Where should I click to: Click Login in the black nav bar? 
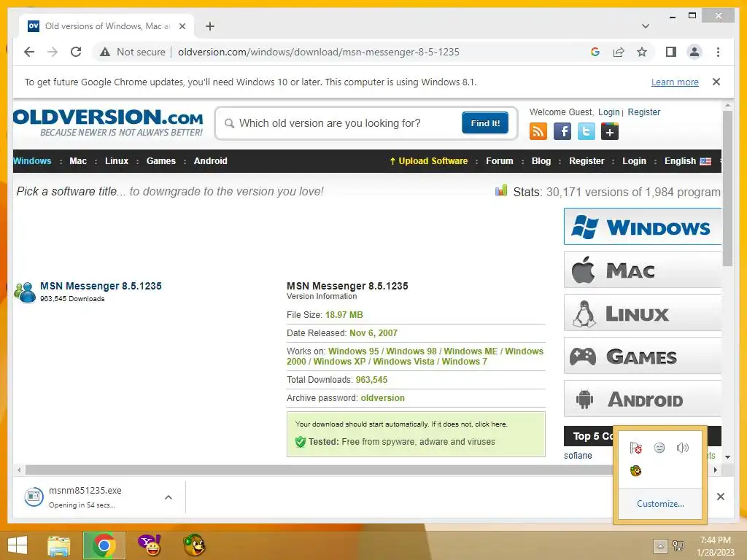click(x=634, y=161)
